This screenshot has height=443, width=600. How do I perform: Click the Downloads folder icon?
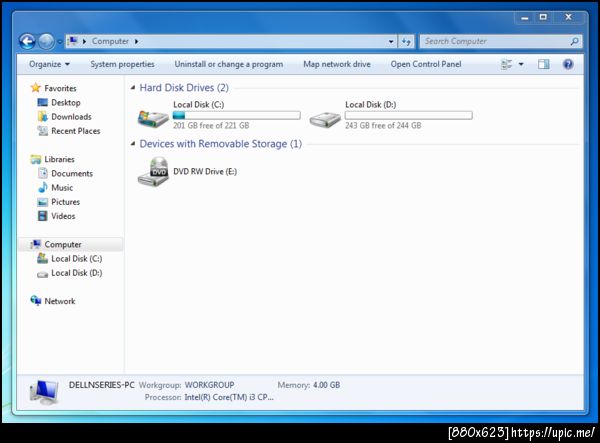pyautogui.click(x=42, y=116)
